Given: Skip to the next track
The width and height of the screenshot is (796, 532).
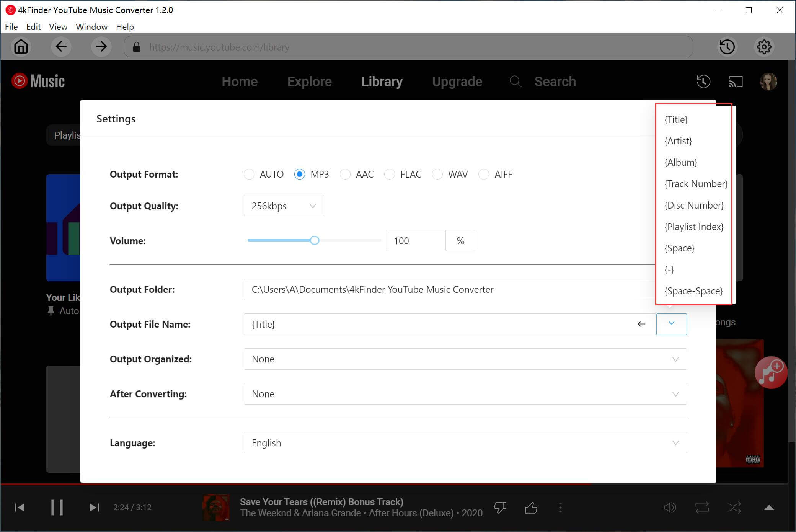Looking at the screenshot, I should click(x=94, y=508).
